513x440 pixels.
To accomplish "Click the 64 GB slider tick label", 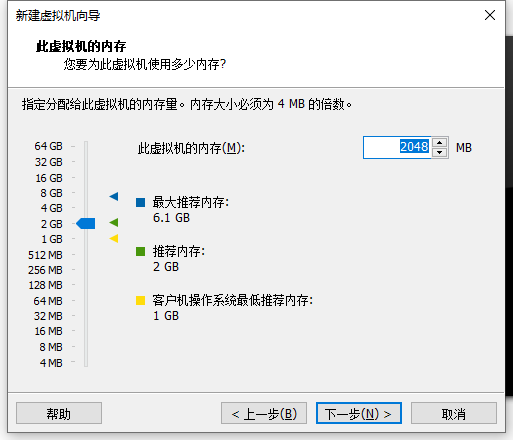I will [x=48, y=146].
